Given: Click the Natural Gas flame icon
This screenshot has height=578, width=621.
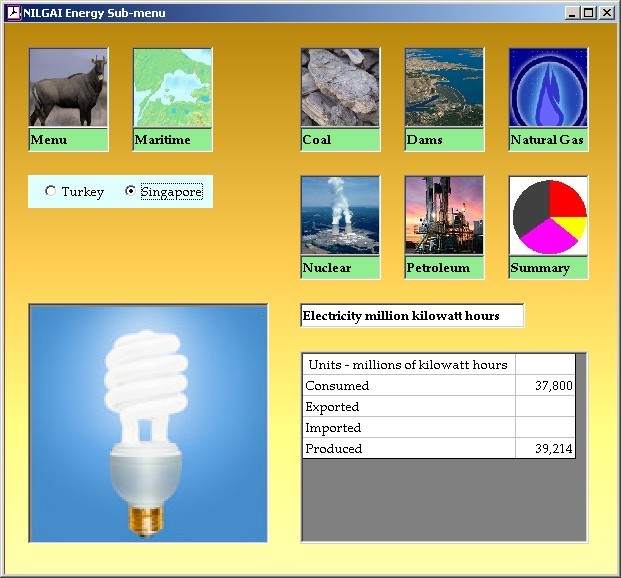Looking at the screenshot, I should pos(548,88).
